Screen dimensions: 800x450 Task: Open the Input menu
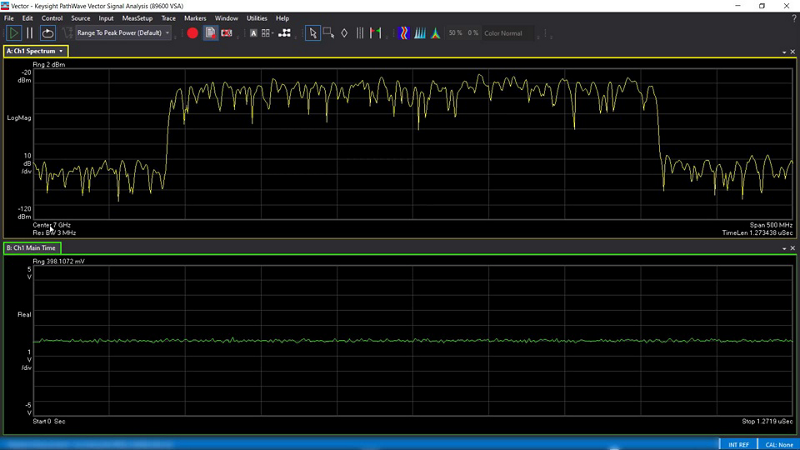tap(106, 18)
